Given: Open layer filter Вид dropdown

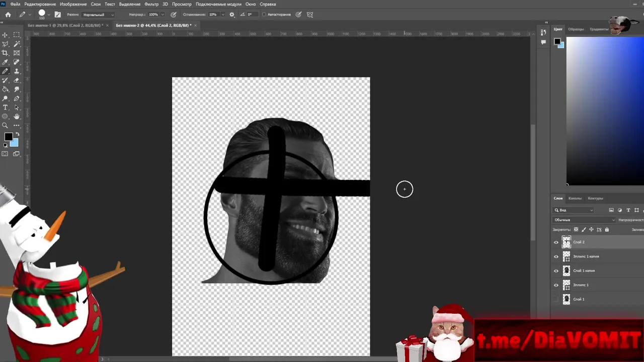Looking at the screenshot, I should [574, 210].
